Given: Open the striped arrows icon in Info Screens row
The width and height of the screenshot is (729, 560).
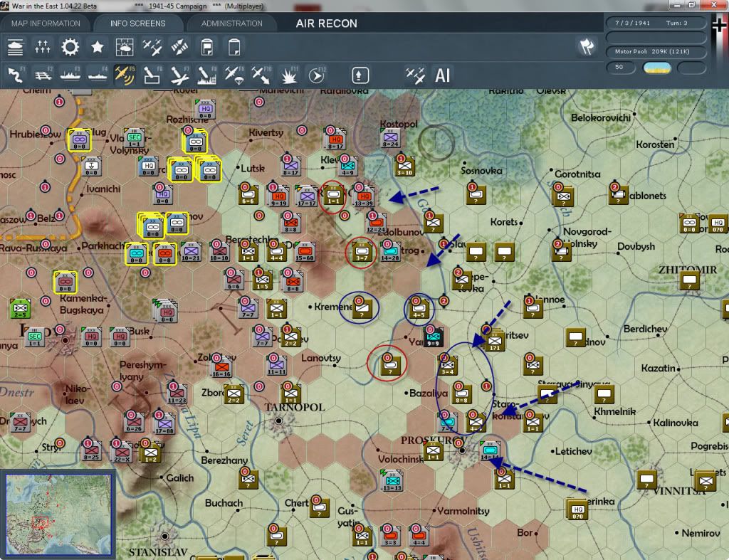Looking at the screenshot, I should coord(179,47).
